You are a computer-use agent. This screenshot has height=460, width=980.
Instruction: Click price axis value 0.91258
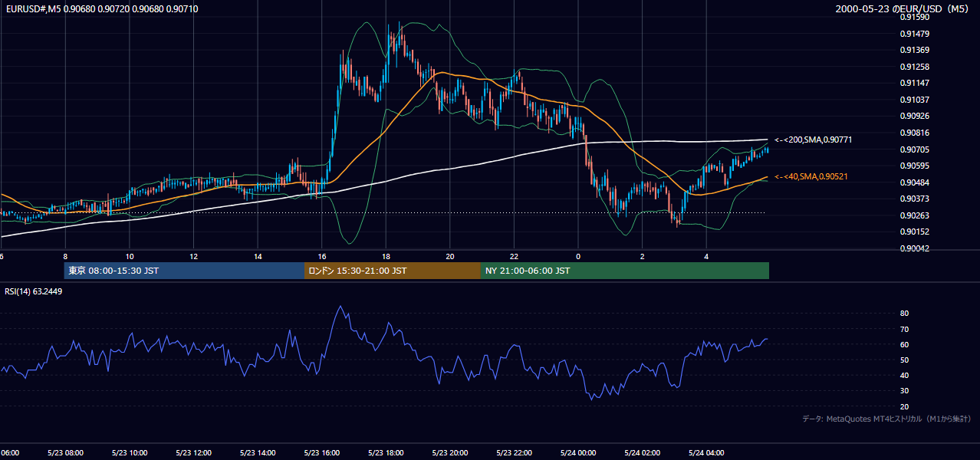pyautogui.click(x=914, y=67)
